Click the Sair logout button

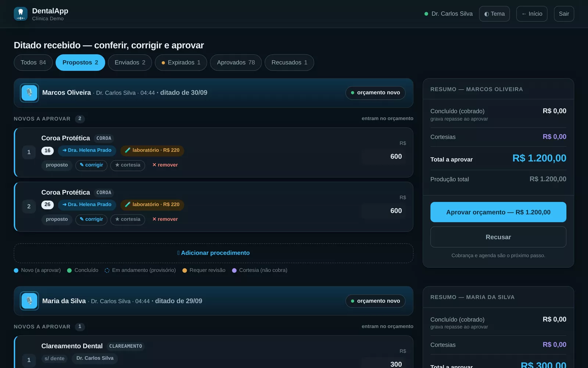pyautogui.click(x=564, y=14)
